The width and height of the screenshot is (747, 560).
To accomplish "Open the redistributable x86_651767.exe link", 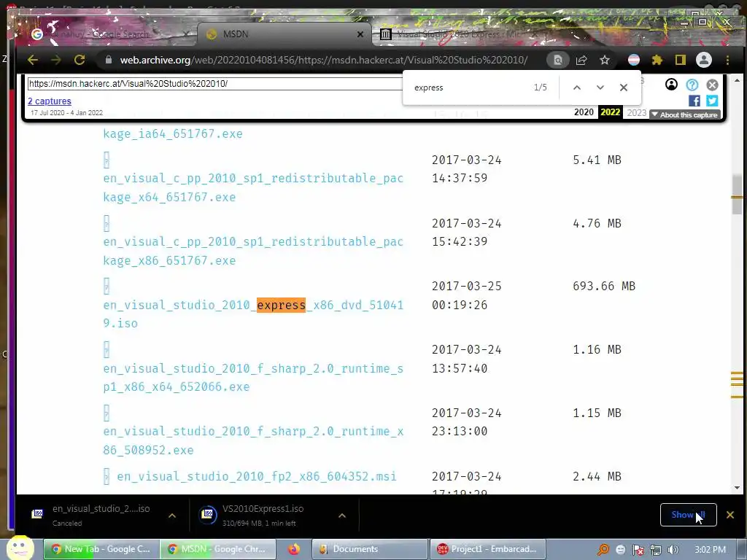I will [253, 251].
